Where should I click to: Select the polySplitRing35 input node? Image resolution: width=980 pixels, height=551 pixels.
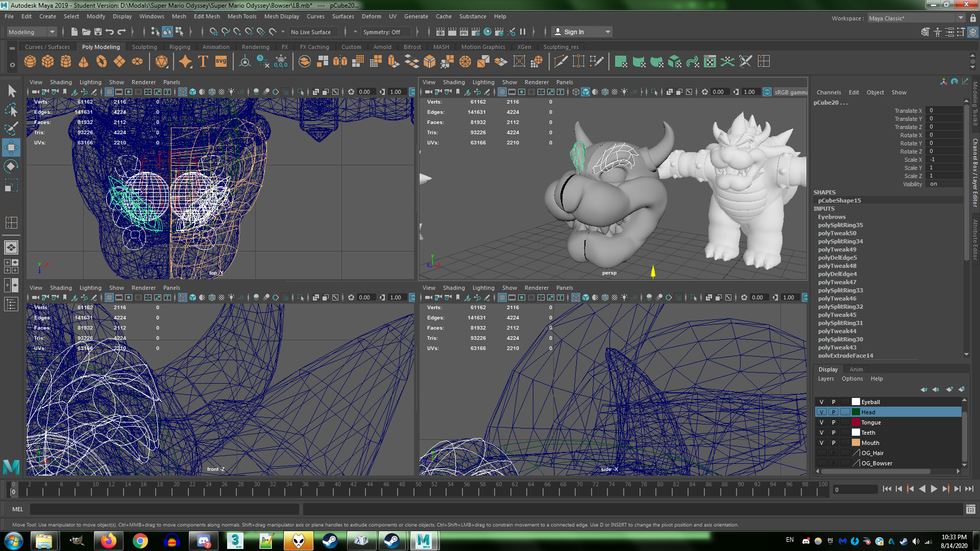click(x=840, y=225)
